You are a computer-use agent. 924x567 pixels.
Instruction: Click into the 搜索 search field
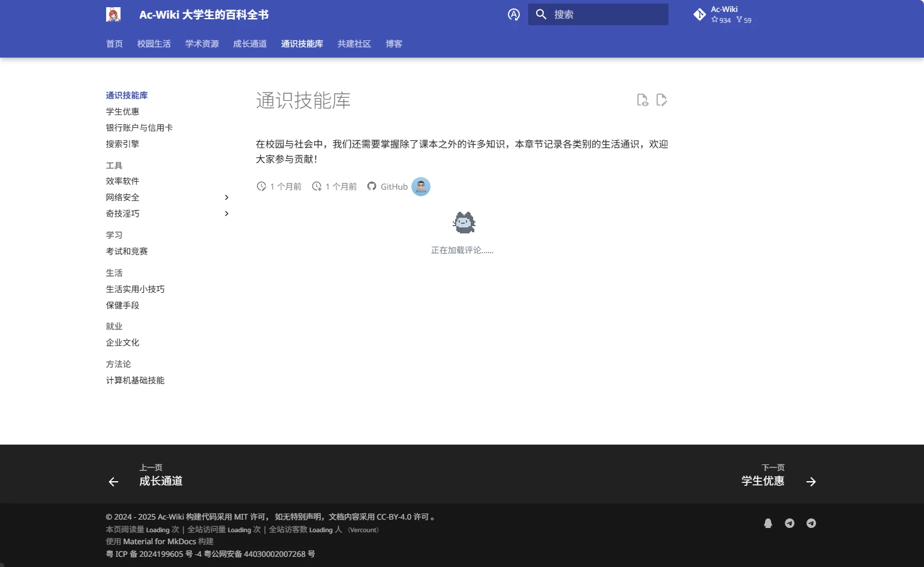606,14
